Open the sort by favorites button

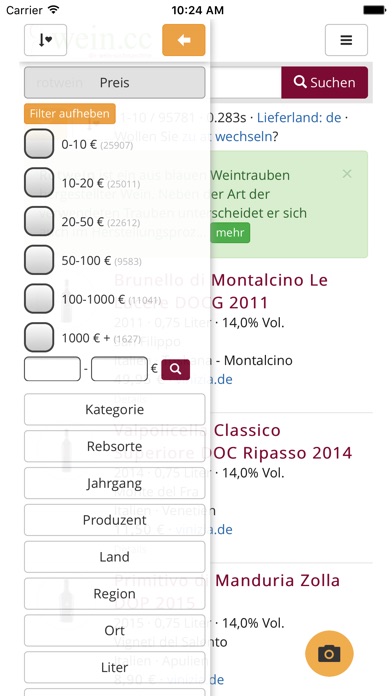pyautogui.click(x=45, y=40)
